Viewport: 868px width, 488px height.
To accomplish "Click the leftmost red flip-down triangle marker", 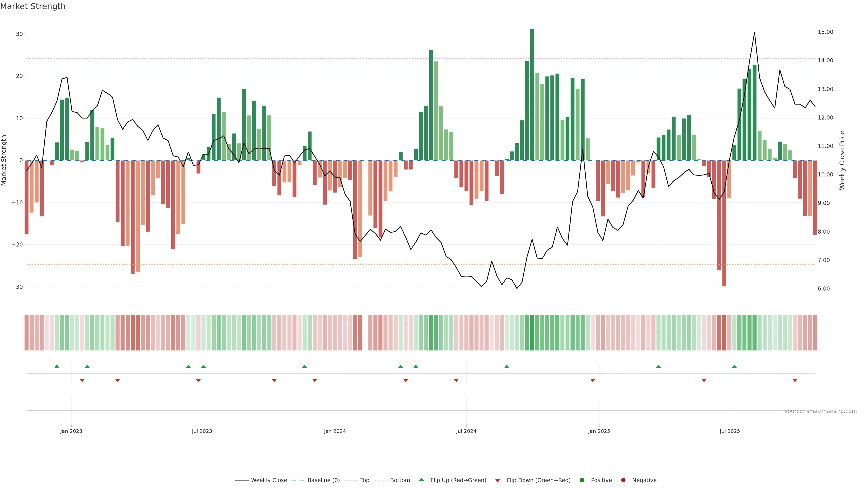I will pos(82,380).
